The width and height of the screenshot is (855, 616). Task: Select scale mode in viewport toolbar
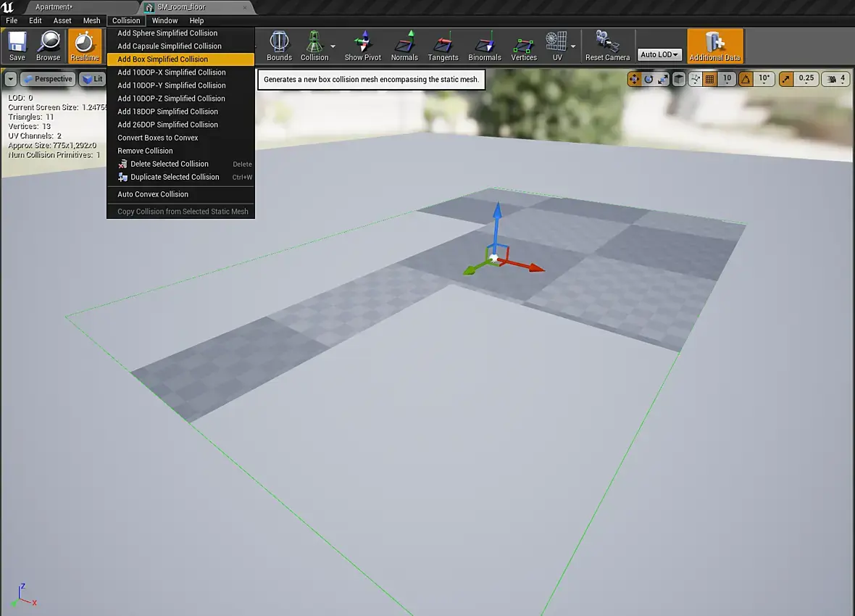pos(662,79)
